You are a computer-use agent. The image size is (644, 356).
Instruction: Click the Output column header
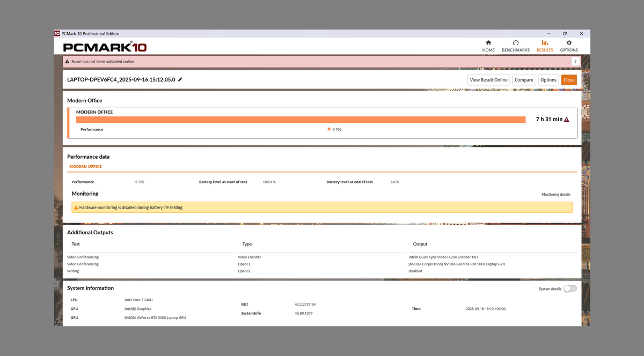point(420,244)
